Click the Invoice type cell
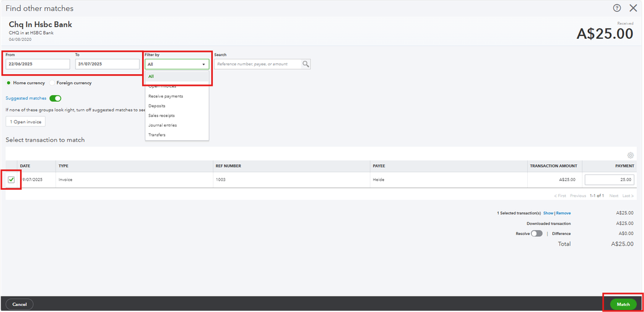Screen dimensions: 644x312 point(65,180)
